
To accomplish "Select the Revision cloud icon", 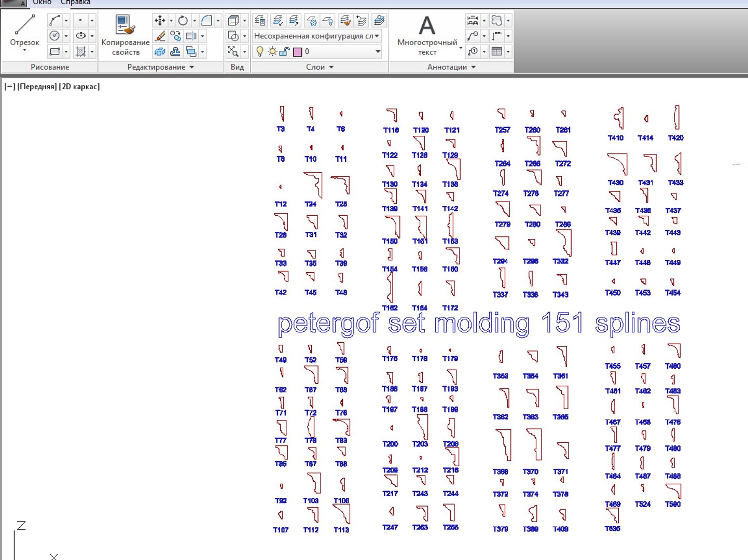I will (x=497, y=21).
